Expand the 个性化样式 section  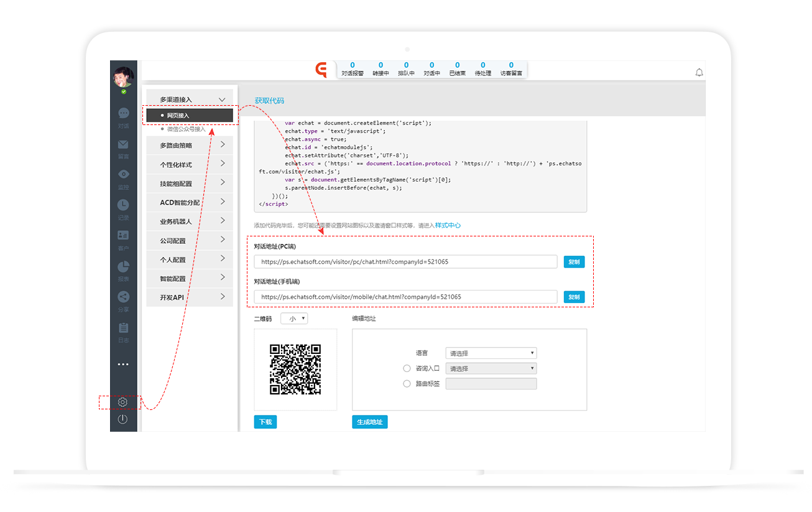click(188, 165)
